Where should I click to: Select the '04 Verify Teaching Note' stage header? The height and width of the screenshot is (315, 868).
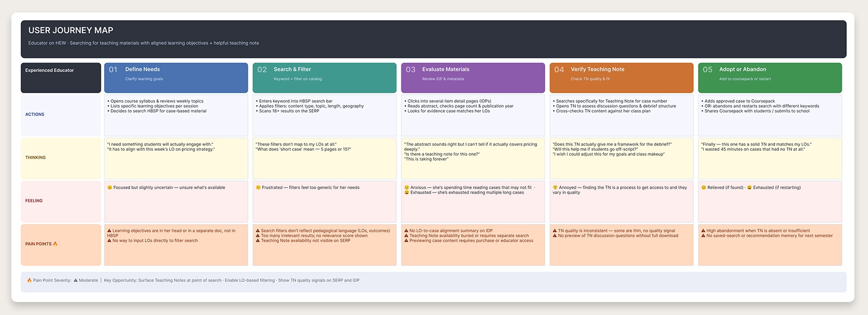click(x=622, y=78)
